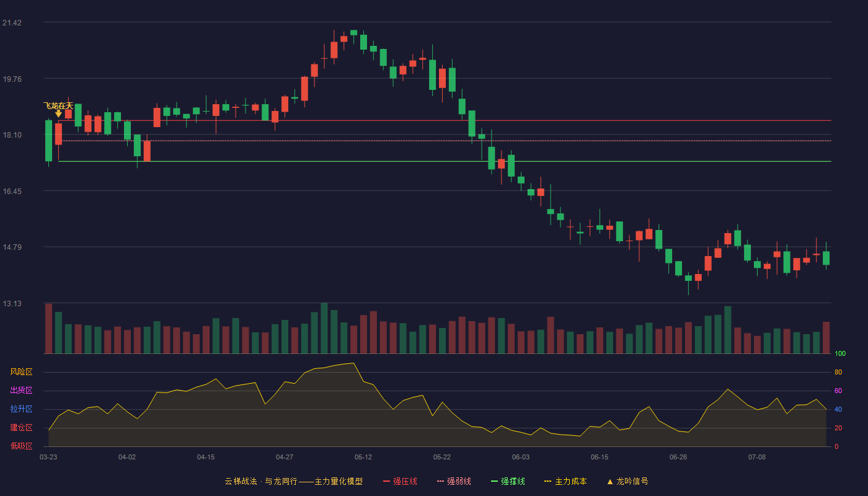Click the yellow dashed icon beside 主力成本
The width and height of the screenshot is (868, 496).
[x=548, y=481]
